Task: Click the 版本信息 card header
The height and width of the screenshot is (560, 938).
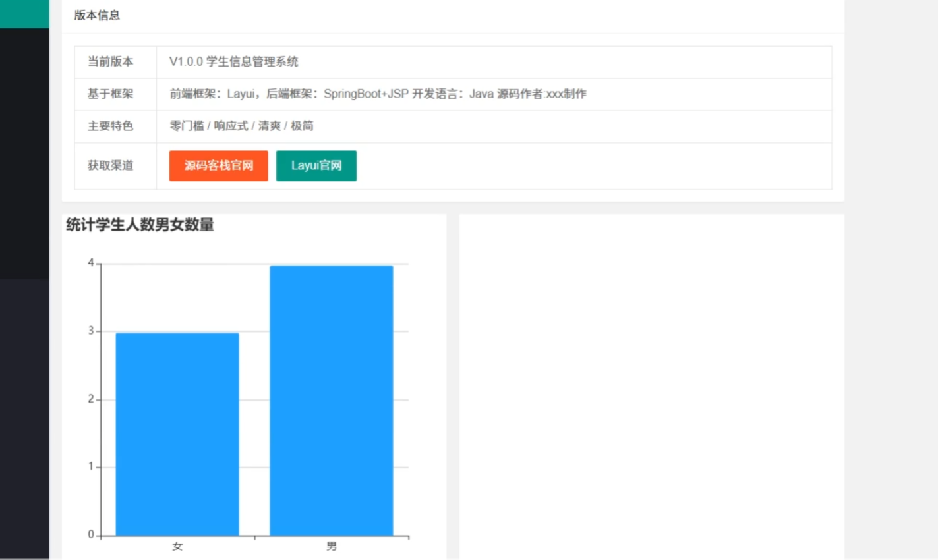Action: coord(97,15)
